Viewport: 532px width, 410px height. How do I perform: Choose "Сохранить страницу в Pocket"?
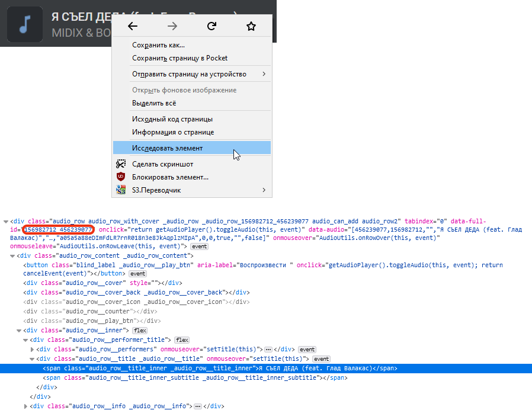click(x=180, y=58)
